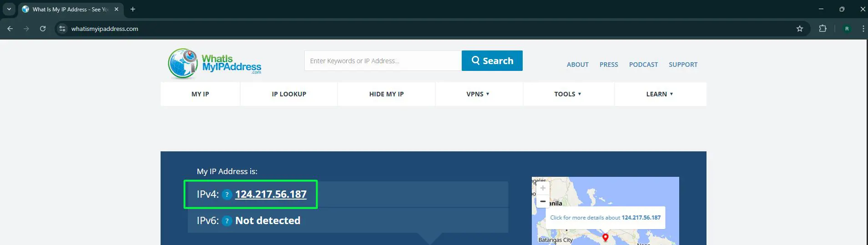Reload the page with the refresh icon
Image resolution: width=868 pixels, height=245 pixels.
[43, 29]
